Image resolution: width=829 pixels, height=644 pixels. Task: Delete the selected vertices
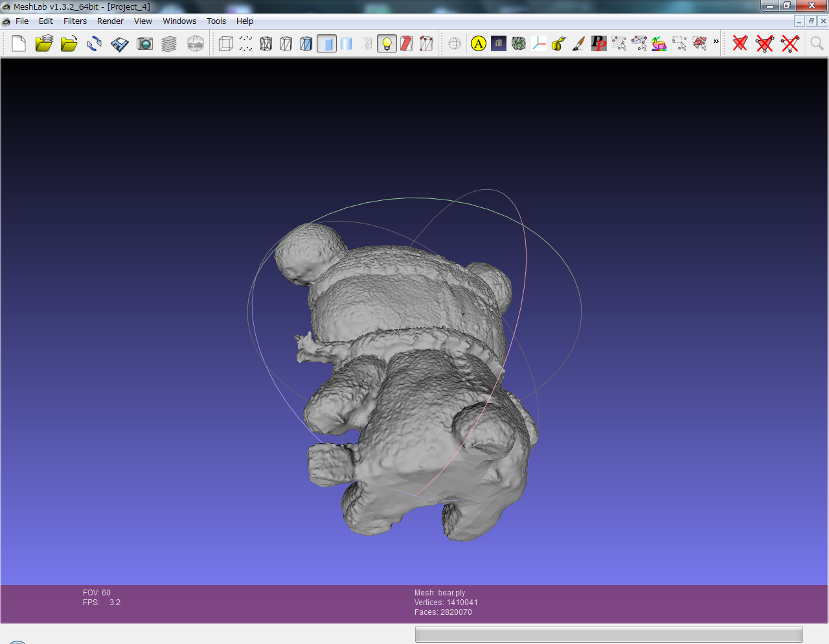(790, 43)
